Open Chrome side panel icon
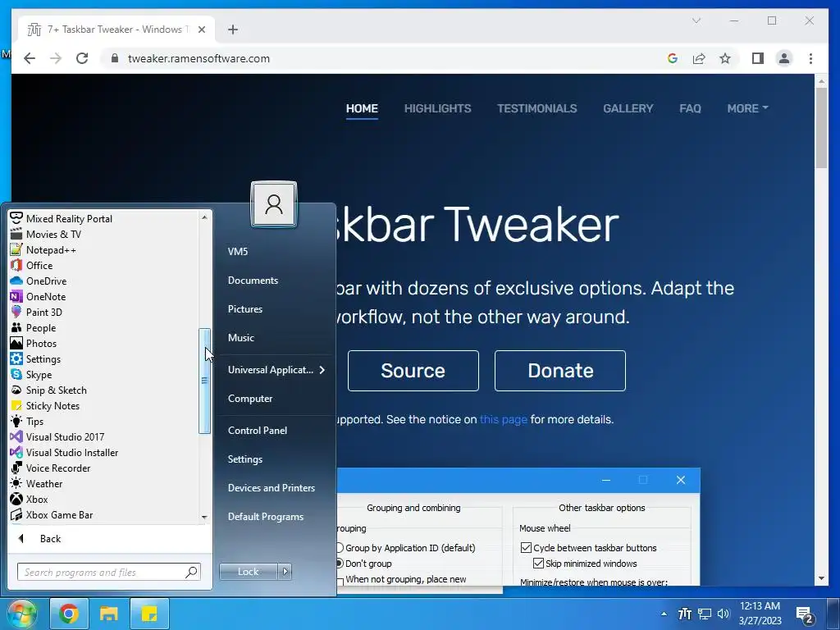This screenshot has height=630, width=840. (x=757, y=58)
